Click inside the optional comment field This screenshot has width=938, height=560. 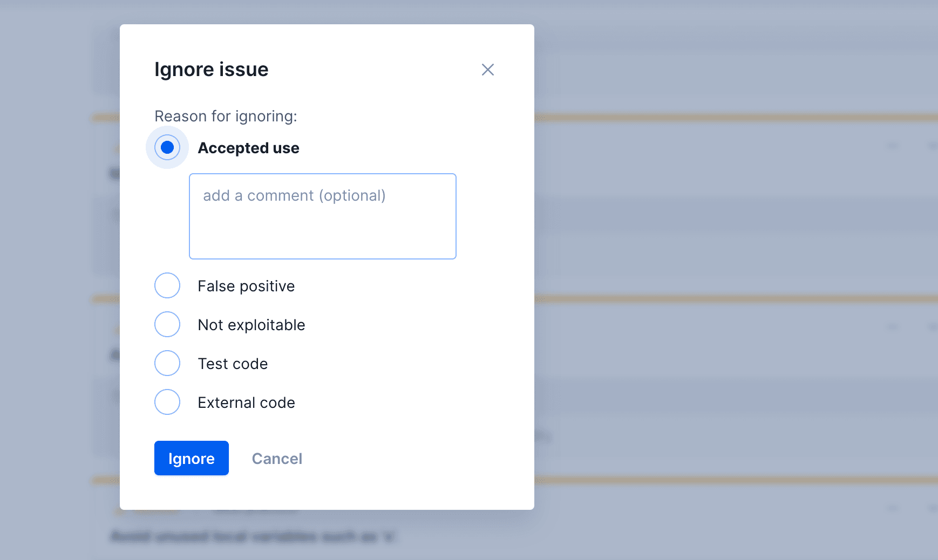(x=322, y=216)
